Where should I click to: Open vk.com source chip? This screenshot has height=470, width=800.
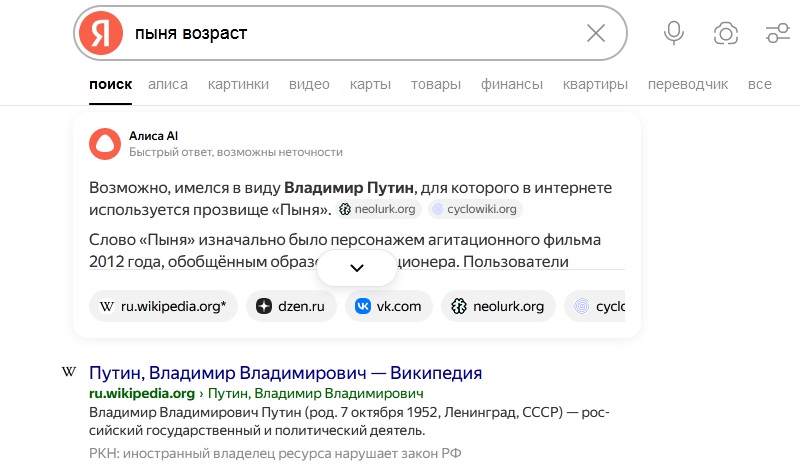coord(389,306)
